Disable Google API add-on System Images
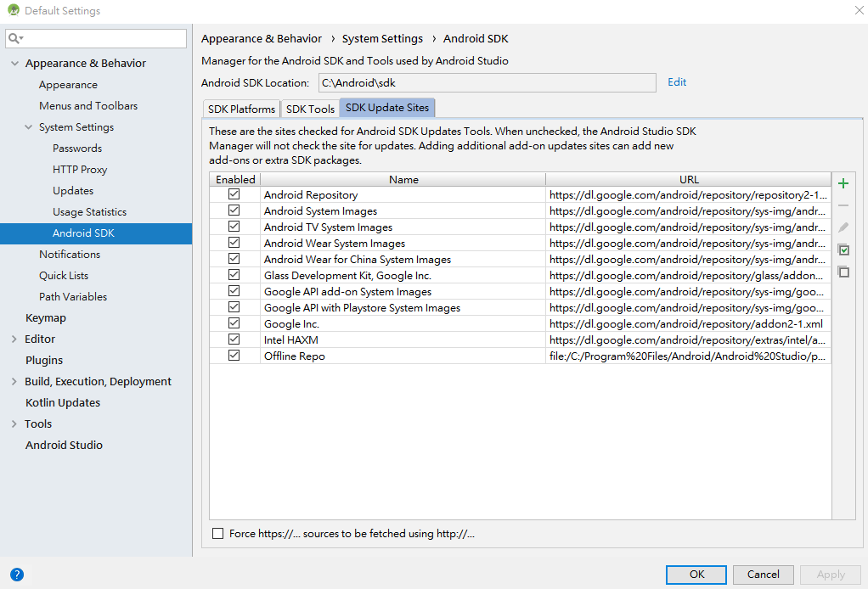This screenshot has height=589, width=868. coord(234,290)
